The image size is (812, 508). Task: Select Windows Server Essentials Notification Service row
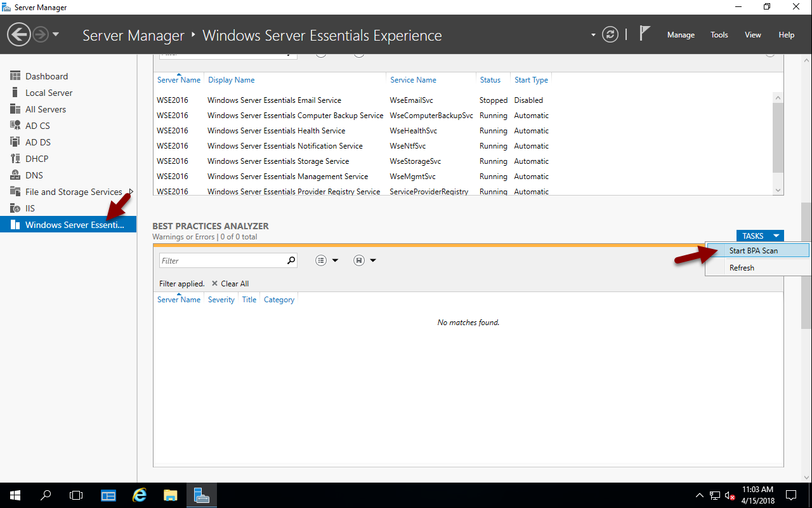[x=463, y=146]
